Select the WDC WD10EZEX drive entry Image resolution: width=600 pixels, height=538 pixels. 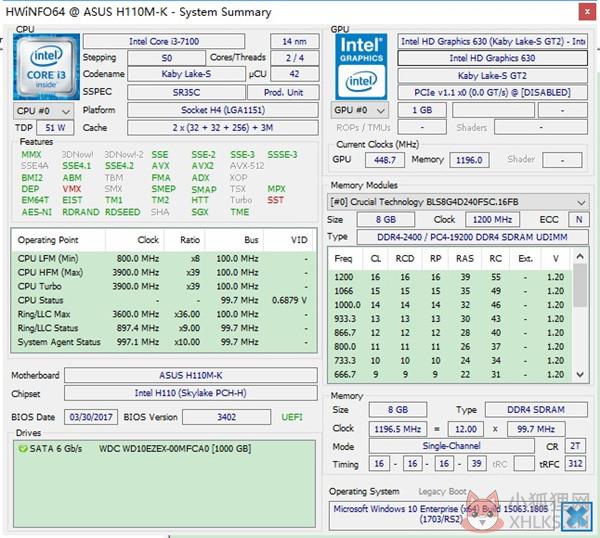pyautogui.click(x=165, y=448)
